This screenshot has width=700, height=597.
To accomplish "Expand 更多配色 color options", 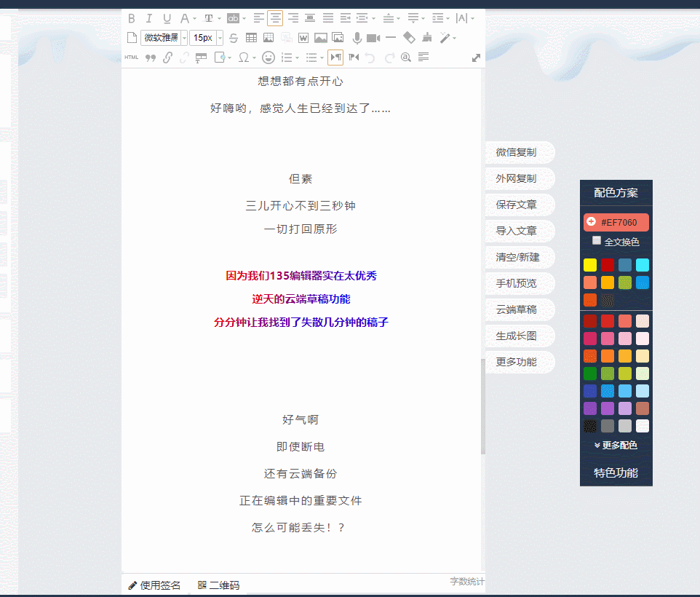I will coord(616,446).
